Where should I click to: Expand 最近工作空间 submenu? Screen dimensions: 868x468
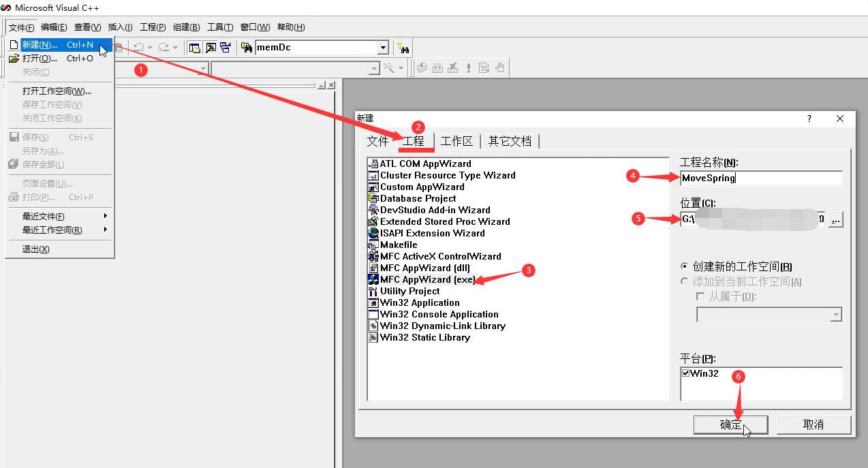[x=60, y=230]
